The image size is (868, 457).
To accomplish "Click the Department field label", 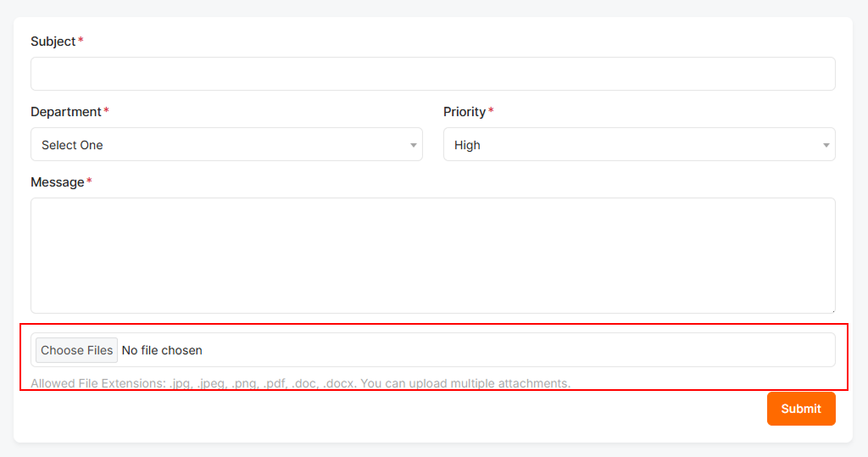I will pyautogui.click(x=65, y=112).
